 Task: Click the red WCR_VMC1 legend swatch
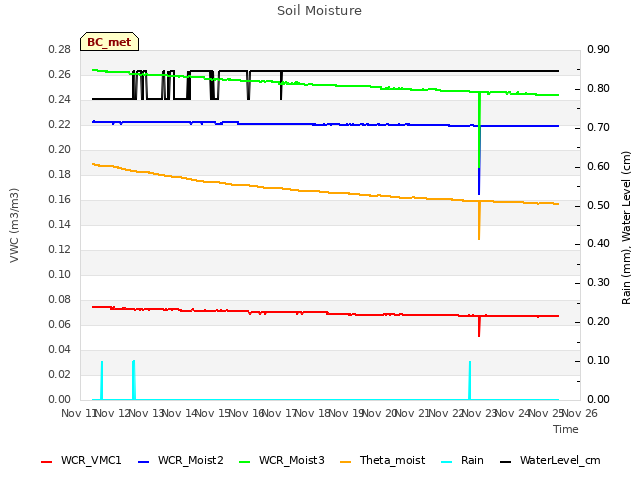tap(47, 462)
